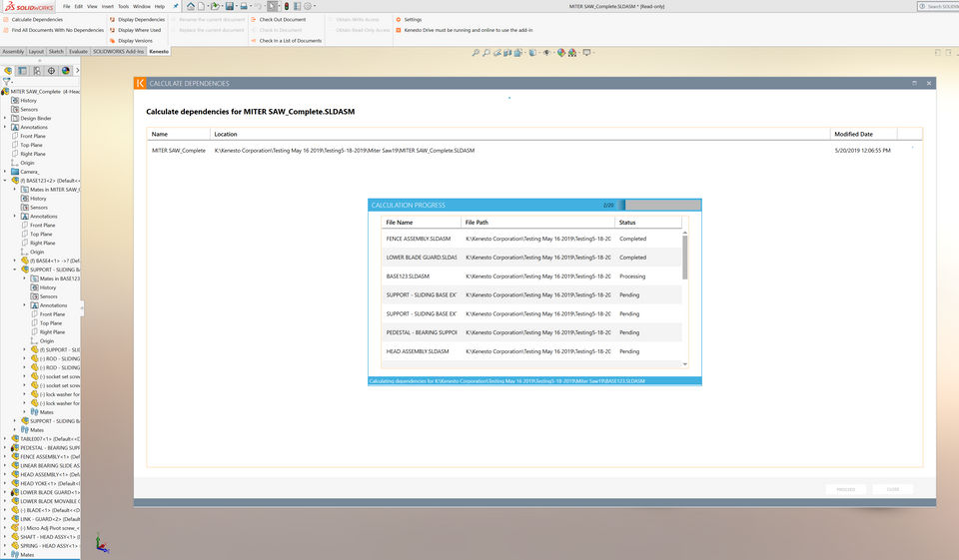
Task: Expand the BASE4<1> component node
Action: coord(15,261)
